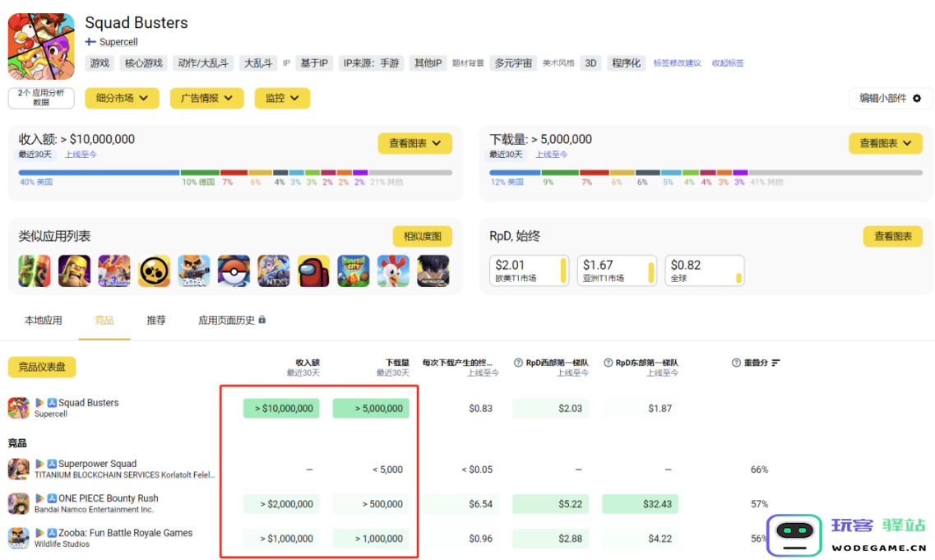Screen dimensions: 935x560
Task: Click the 多元宇宙 tag
Action: 513,62
